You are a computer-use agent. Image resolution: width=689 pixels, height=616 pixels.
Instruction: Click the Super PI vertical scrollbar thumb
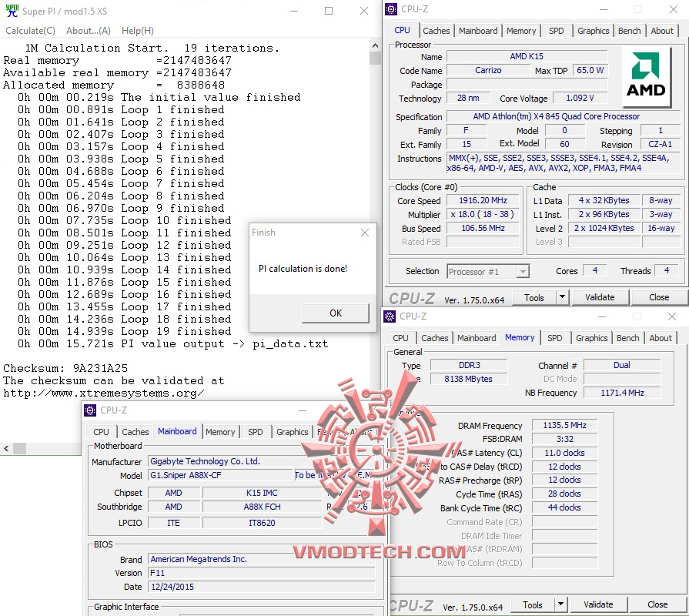375,58
